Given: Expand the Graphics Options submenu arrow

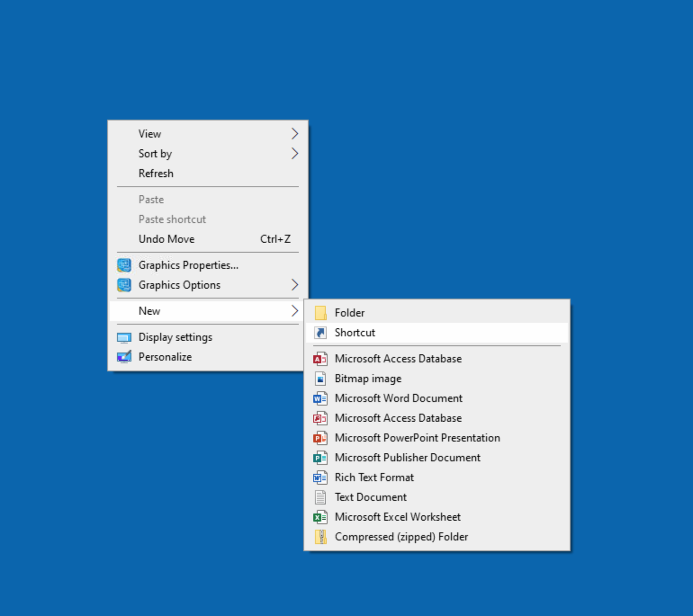Looking at the screenshot, I should coord(295,285).
